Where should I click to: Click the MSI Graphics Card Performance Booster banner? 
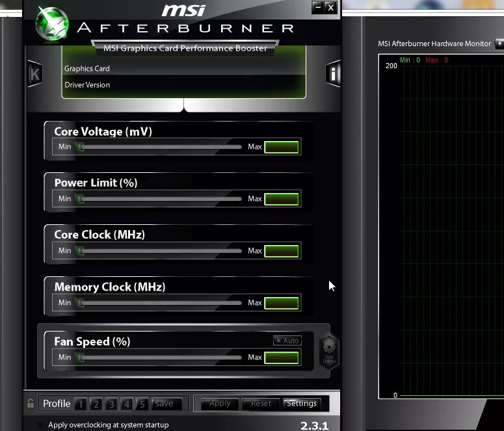(x=185, y=48)
